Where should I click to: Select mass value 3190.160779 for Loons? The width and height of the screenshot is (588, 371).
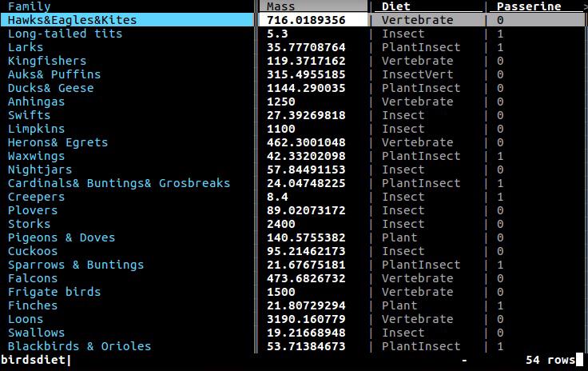coord(306,319)
